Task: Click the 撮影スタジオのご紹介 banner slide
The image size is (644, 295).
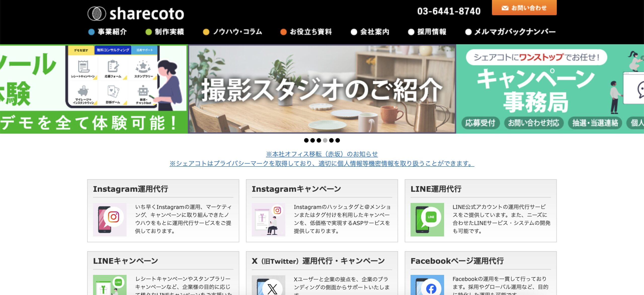Action: 322,89
